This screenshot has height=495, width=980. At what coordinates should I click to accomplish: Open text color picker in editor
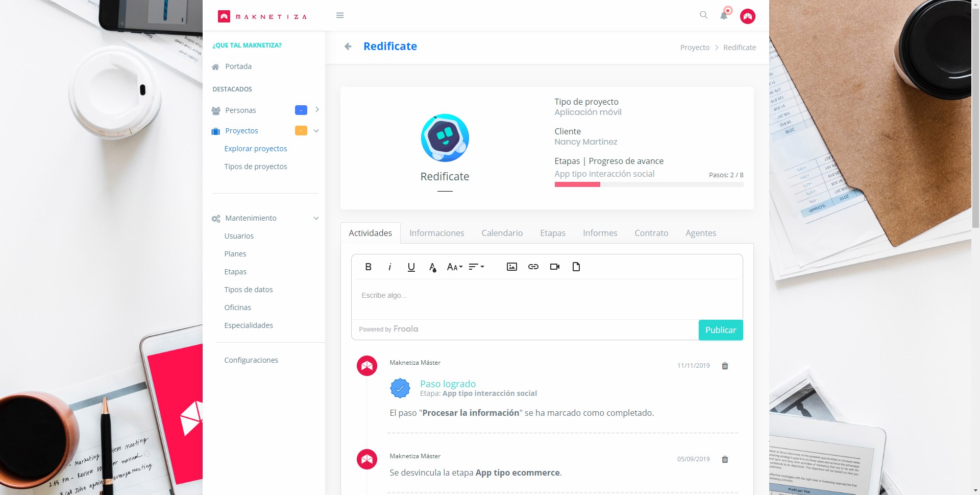click(433, 267)
